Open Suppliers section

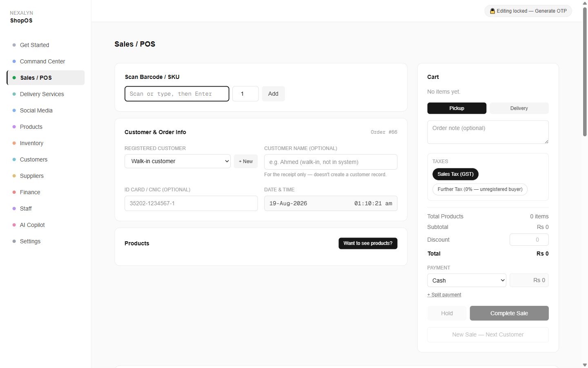[45, 176]
